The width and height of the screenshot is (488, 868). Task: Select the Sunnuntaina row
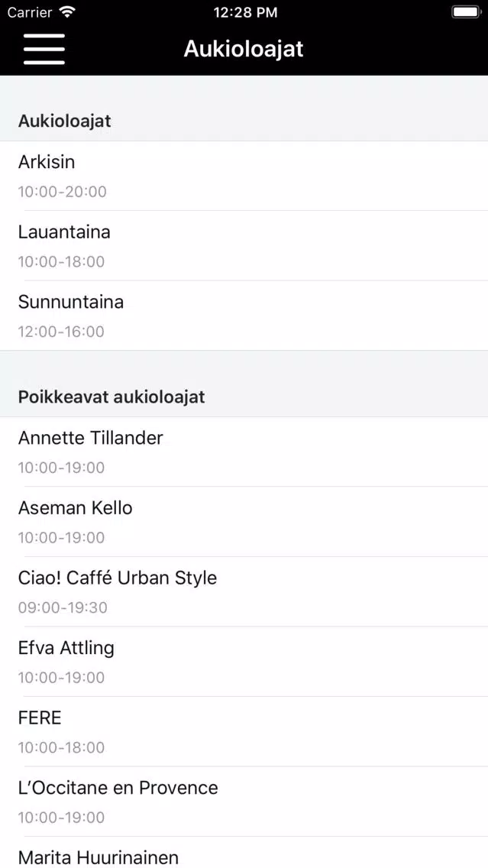pyautogui.click(x=244, y=316)
